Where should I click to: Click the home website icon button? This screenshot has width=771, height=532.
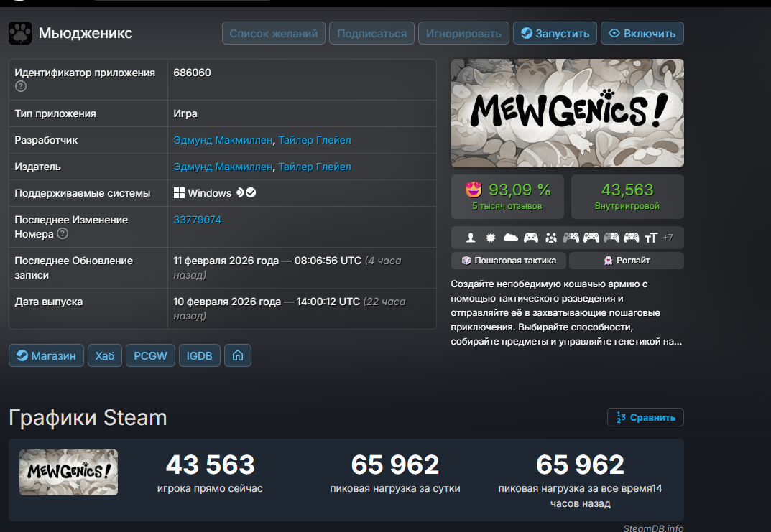238,355
